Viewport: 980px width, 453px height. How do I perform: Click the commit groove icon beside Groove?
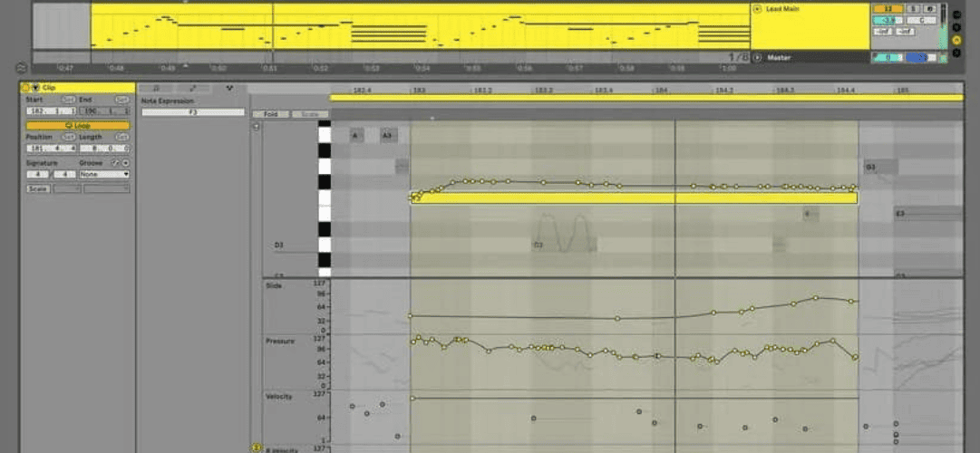(125, 162)
